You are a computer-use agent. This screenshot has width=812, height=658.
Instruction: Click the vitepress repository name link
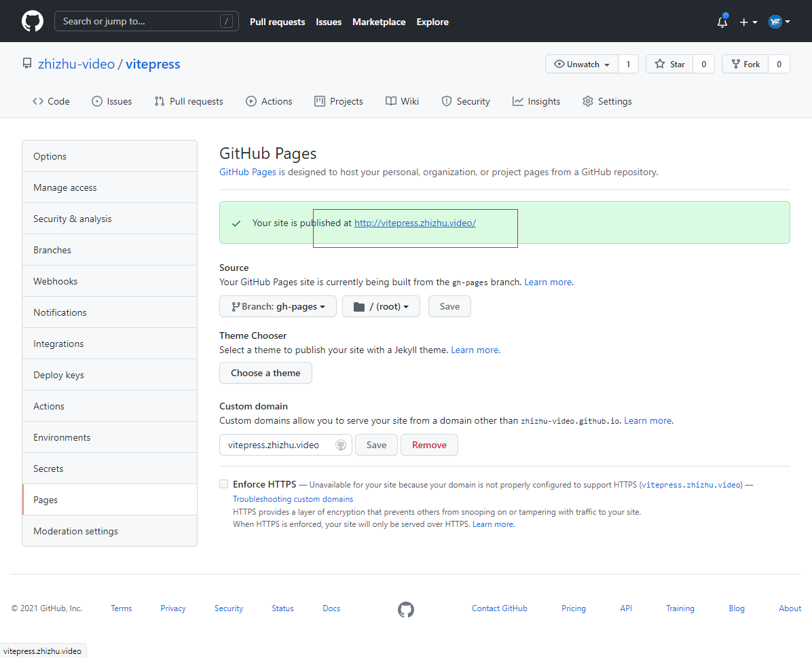click(x=153, y=64)
